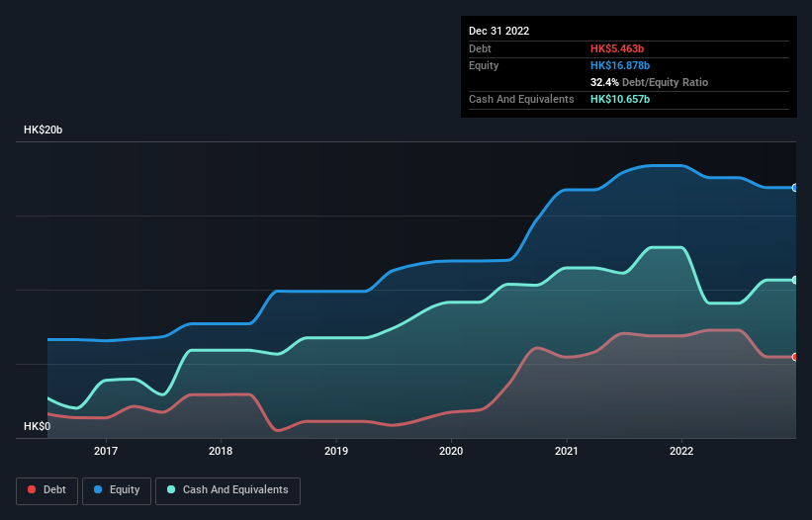
Task: Click the 2017 x-axis label
Action: pos(106,451)
